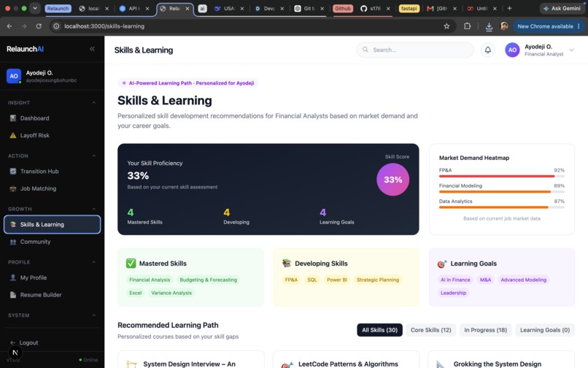
Task: Collapse the INSIGHT sidebar section
Action: point(94,102)
